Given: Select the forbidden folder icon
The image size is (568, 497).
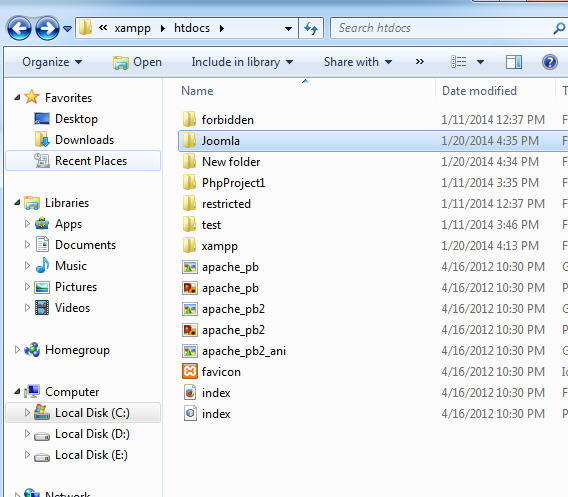Looking at the screenshot, I should pyautogui.click(x=189, y=119).
